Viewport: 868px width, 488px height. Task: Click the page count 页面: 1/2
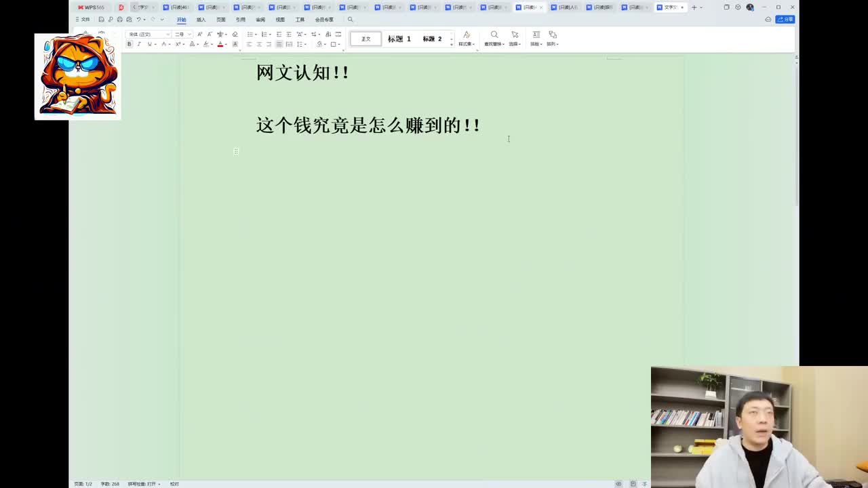point(83,484)
